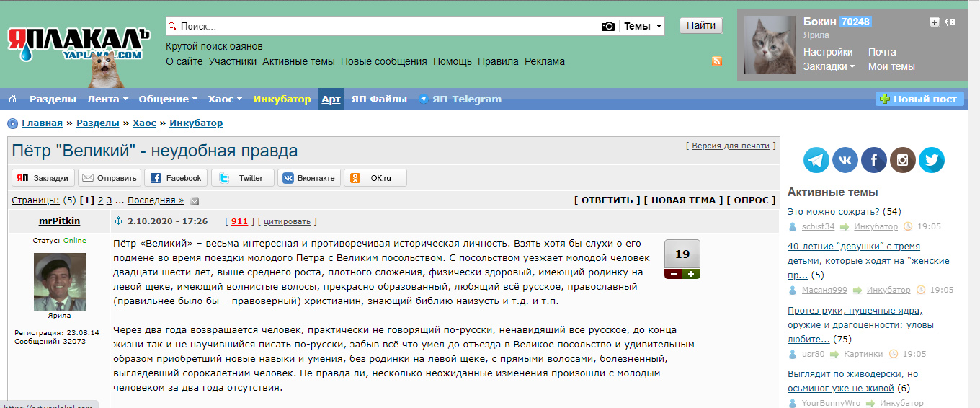This screenshot has width=980, height=408.
Task: Share the topic via the Twitter button
Action: coord(242,178)
